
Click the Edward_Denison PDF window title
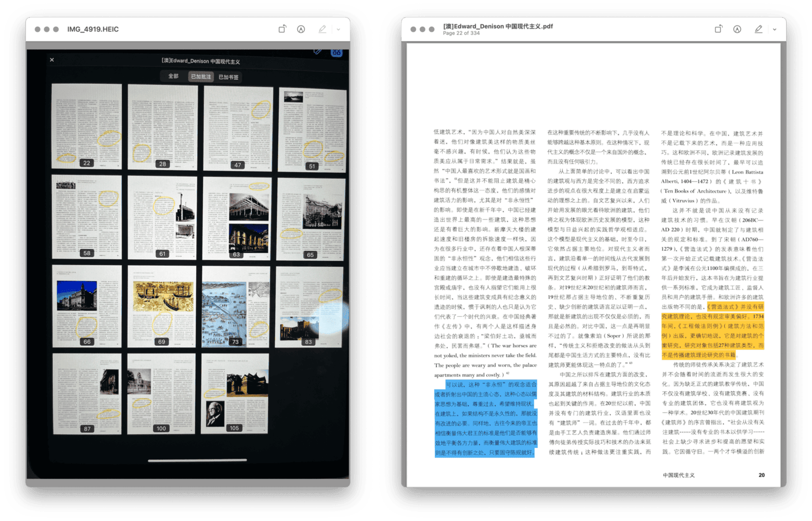497,26
